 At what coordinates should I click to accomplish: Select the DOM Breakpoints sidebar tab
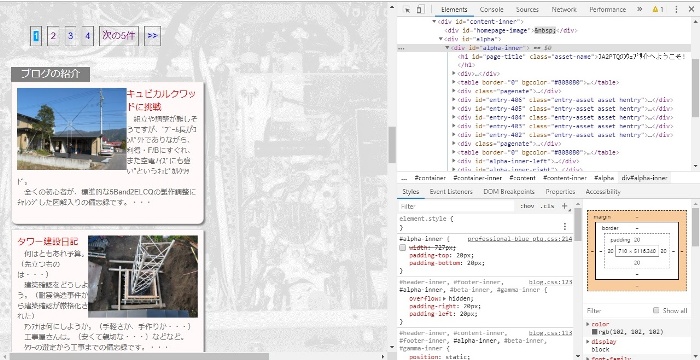(508, 192)
